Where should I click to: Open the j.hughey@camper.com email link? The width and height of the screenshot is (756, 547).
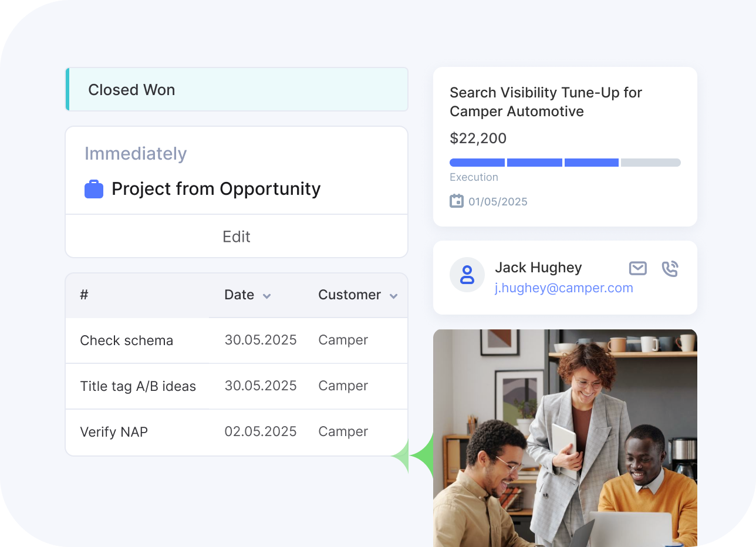tap(563, 288)
